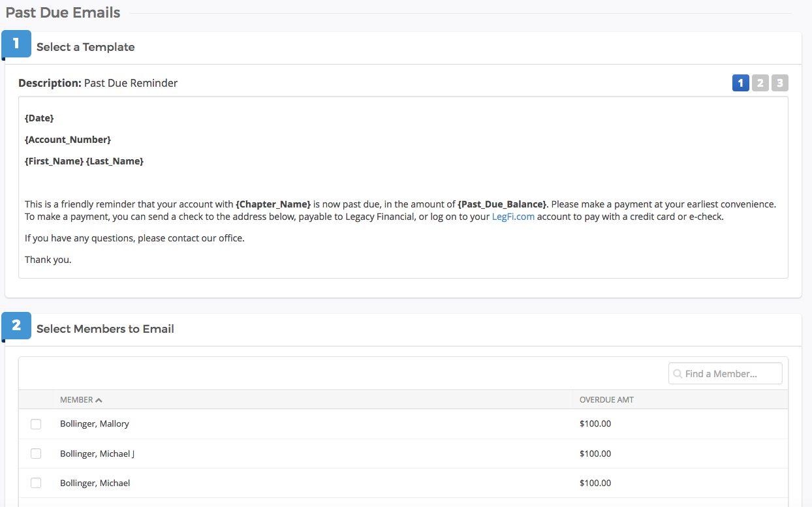
Task: Switch to template page 2
Action: coord(760,83)
